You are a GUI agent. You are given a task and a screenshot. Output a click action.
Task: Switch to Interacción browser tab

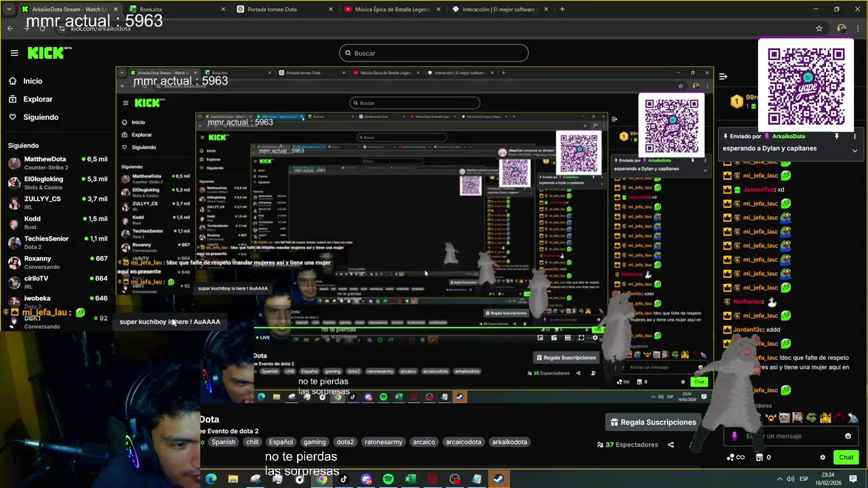click(499, 9)
